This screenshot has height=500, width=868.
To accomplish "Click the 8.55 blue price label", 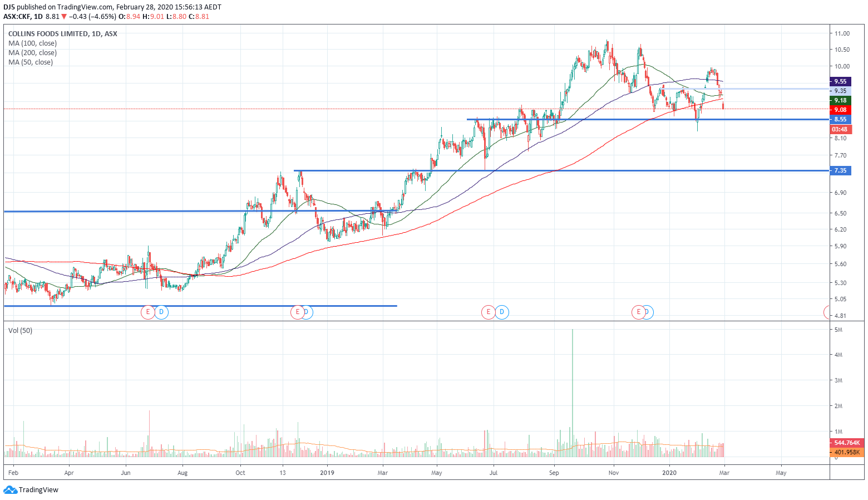I will [840, 119].
